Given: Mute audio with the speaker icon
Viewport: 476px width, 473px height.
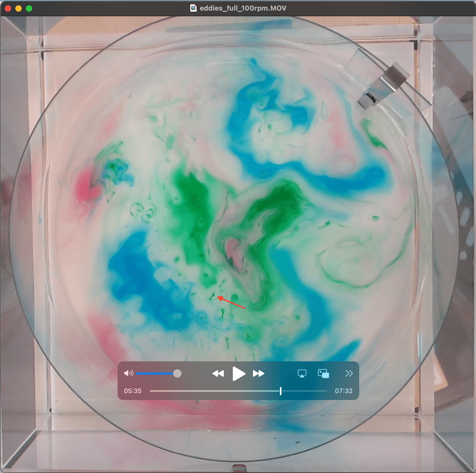Looking at the screenshot, I should coord(128,373).
